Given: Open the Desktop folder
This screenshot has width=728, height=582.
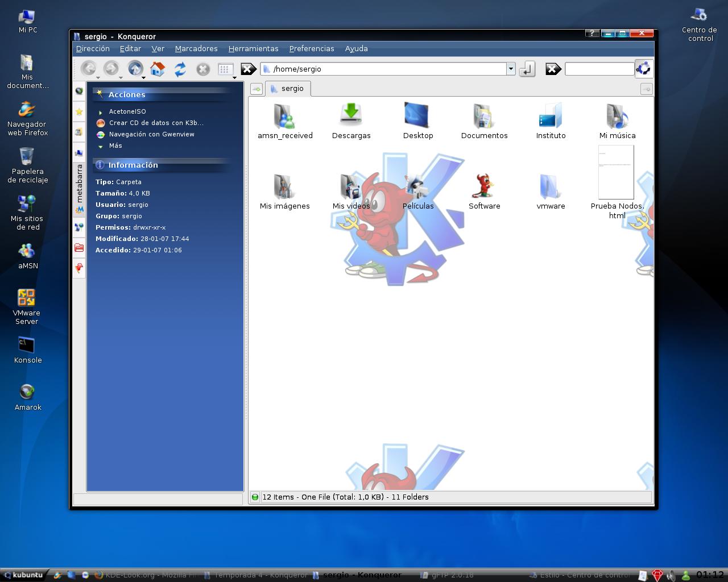Looking at the screenshot, I should tap(418, 121).
